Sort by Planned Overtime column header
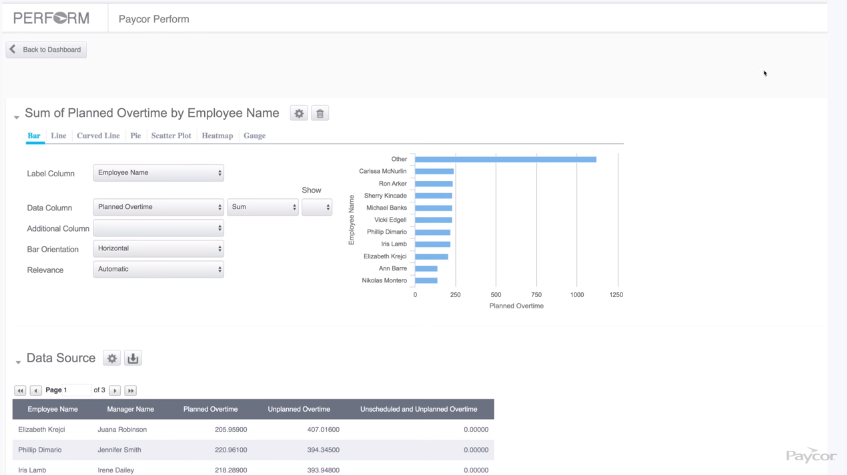 click(x=210, y=409)
